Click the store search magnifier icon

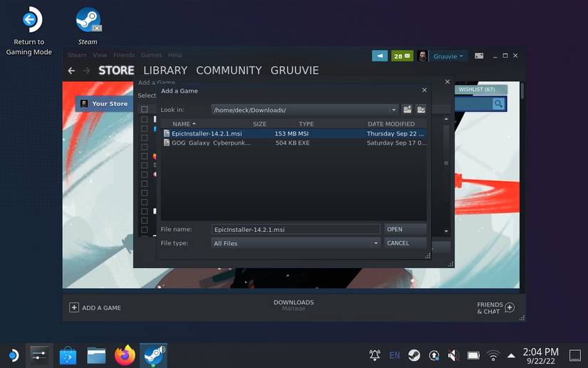click(498, 103)
